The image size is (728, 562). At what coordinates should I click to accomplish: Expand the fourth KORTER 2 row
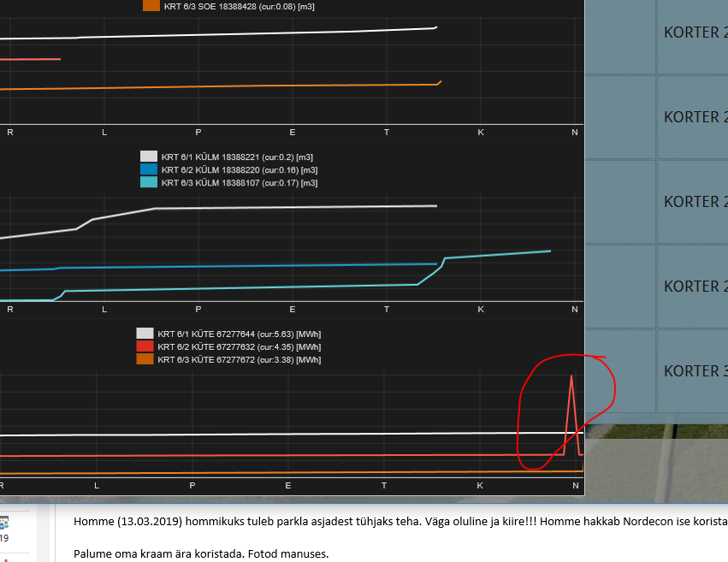click(x=695, y=287)
